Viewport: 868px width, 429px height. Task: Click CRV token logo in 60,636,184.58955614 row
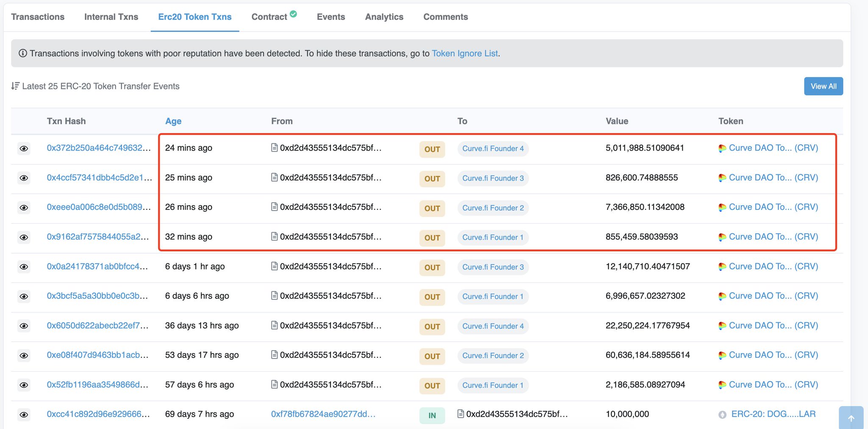click(x=722, y=356)
